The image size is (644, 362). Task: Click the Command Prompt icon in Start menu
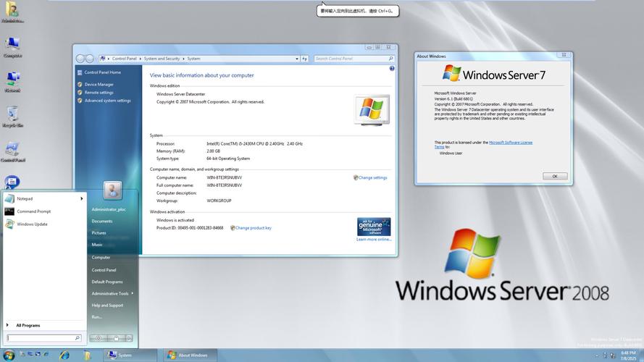pyautogui.click(x=9, y=211)
